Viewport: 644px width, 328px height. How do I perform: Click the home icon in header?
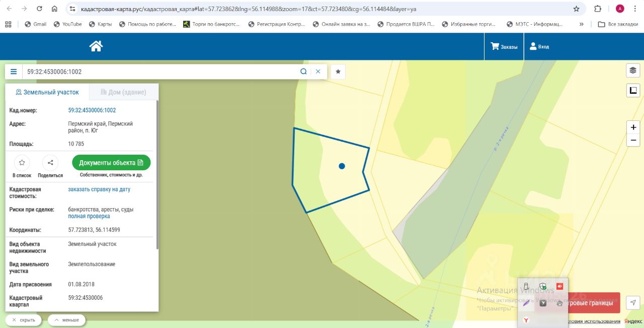pyautogui.click(x=96, y=46)
